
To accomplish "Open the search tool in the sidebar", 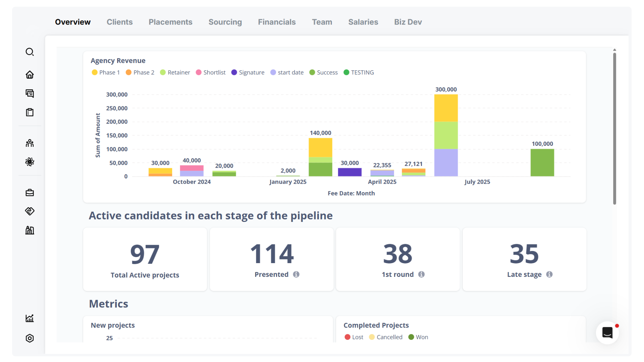I will (30, 52).
